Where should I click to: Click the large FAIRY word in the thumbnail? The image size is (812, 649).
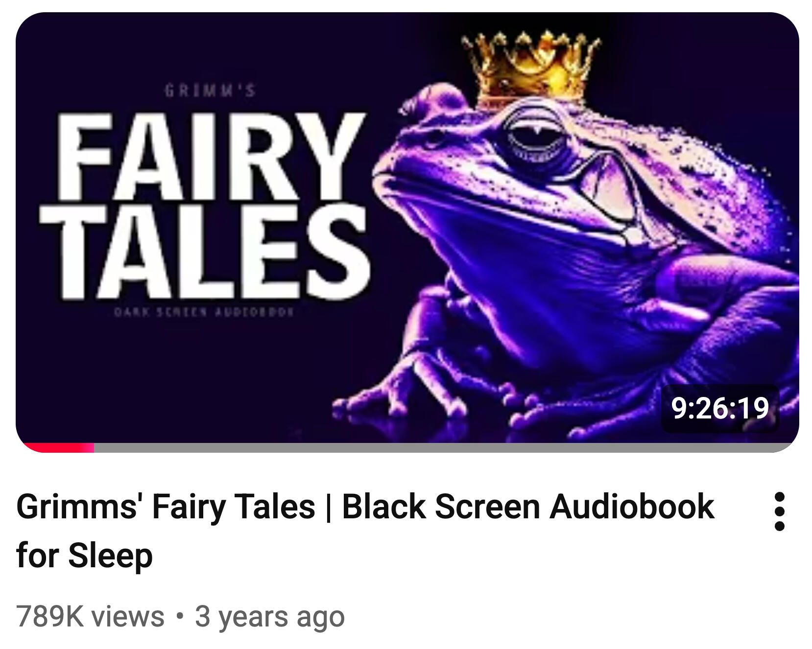point(212,157)
